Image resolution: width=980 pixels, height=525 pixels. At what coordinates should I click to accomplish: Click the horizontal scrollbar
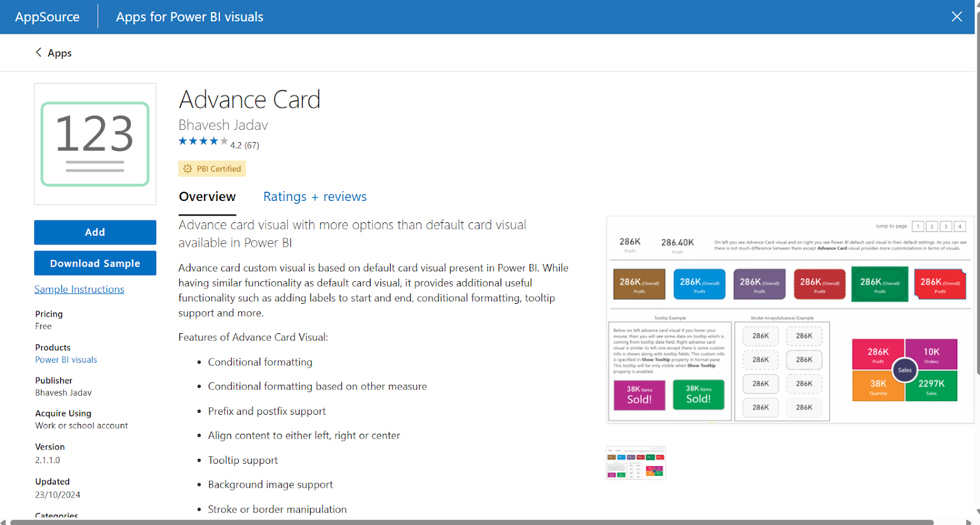[x=472, y=522]
